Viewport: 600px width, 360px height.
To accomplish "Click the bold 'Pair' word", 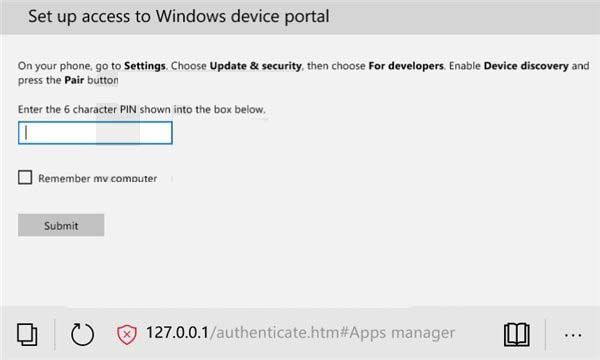I will coord(74,80).
